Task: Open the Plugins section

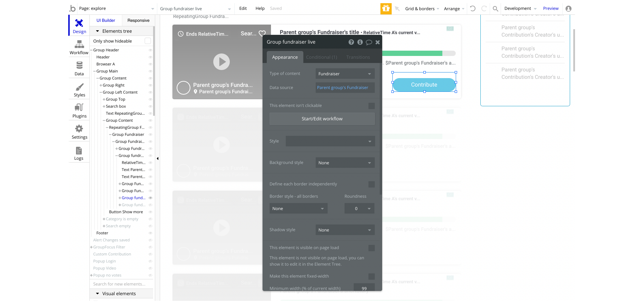Action: pyautogui.click(x=79, y=111)
